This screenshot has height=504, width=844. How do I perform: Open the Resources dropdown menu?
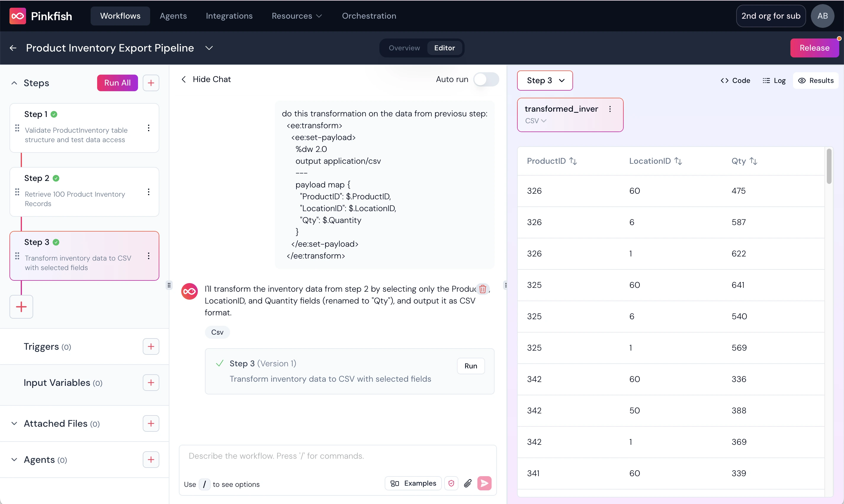296,16
